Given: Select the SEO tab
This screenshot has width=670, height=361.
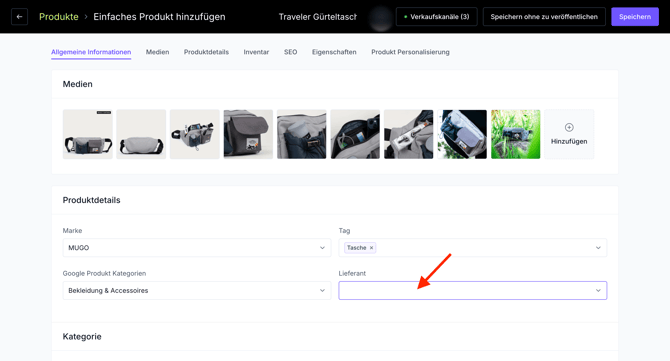Looking at the screenshot, I should pos(291,52).
